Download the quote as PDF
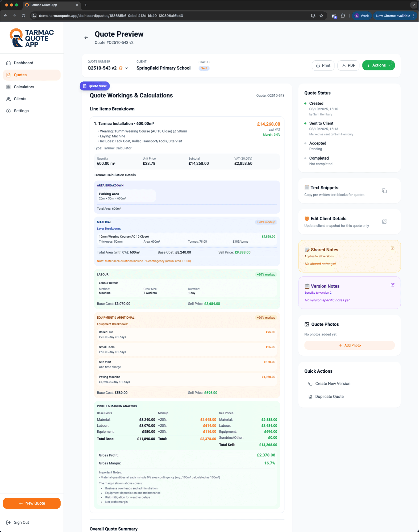Image resolution: width=419 pixels, height=532 pixels. [x=348, y=65]
